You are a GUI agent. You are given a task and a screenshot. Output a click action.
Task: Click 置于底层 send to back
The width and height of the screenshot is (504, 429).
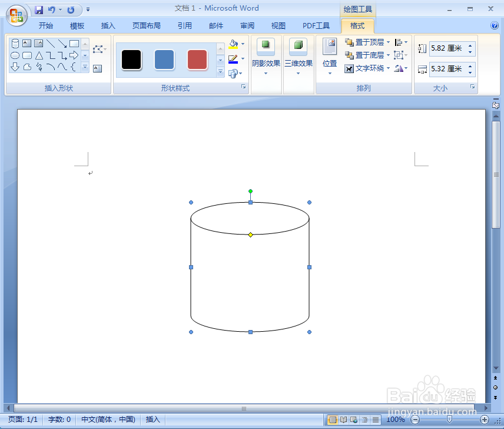click(364, 55)
